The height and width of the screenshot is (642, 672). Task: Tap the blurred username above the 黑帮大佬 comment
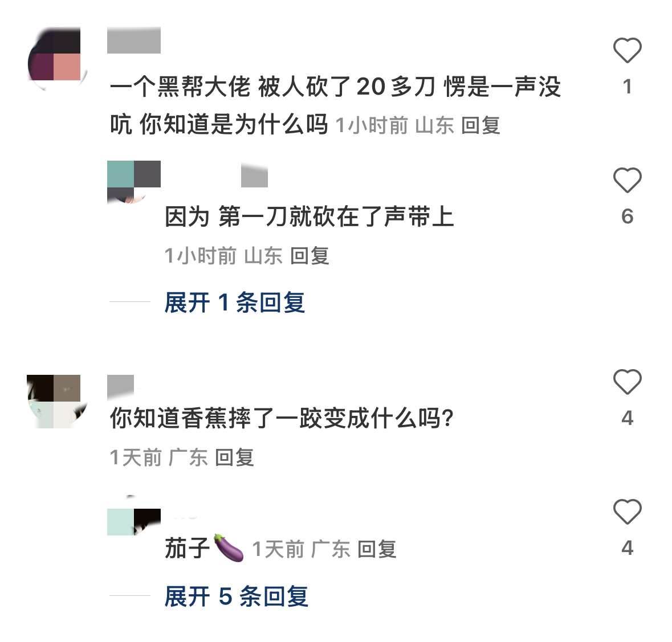(x=134, y=40)
